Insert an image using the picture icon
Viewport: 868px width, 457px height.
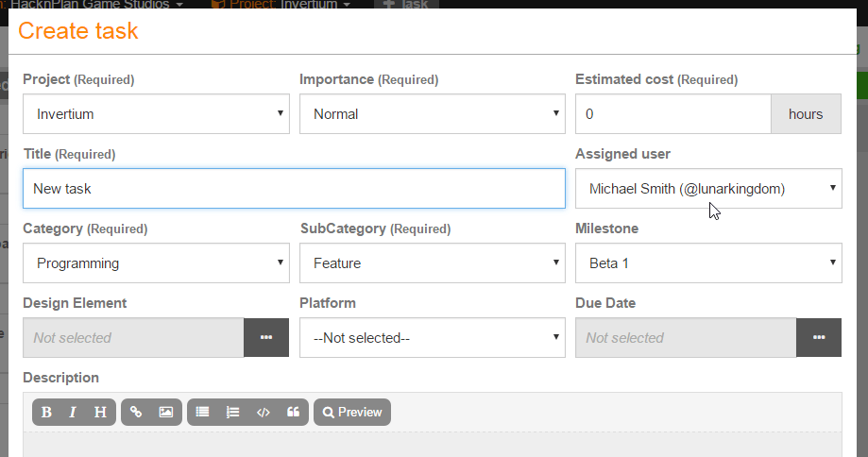pyautogui.click(x=165, y=412)
